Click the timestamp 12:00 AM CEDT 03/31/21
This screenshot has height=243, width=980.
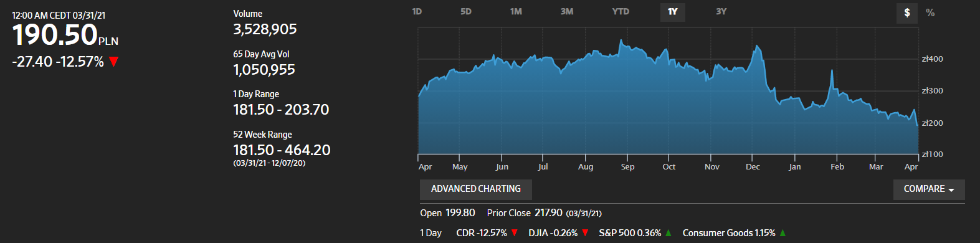[59, 16]
